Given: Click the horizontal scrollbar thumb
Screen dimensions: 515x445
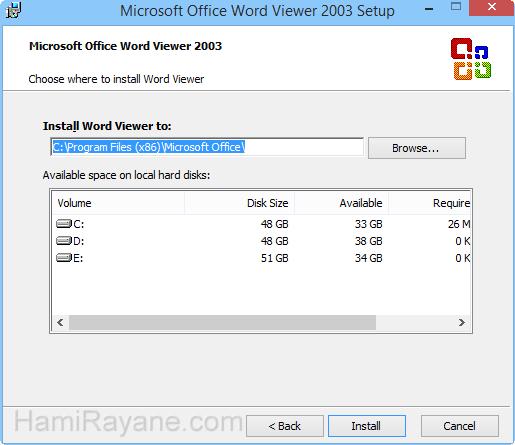Looking at the screenshot, I should (222, 322).
